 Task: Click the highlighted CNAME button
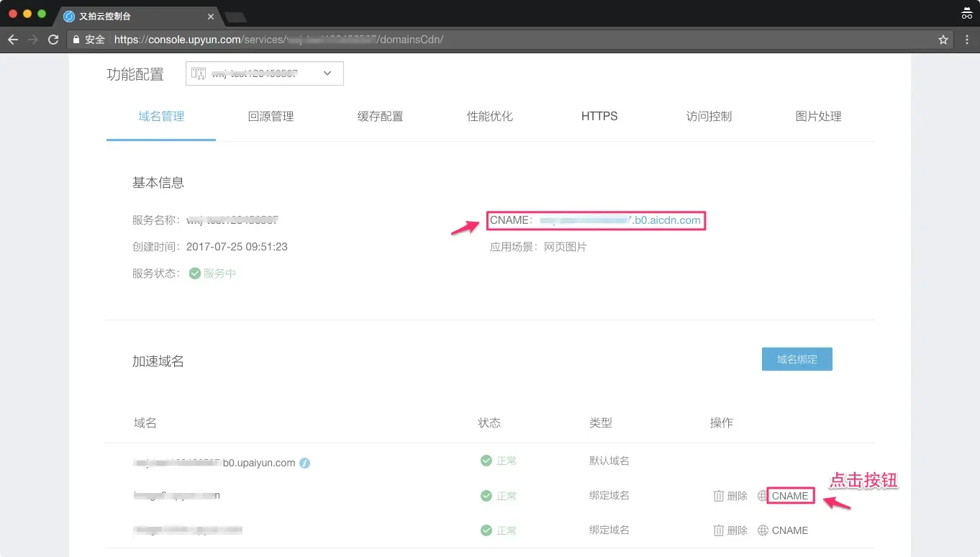[790, 496]
